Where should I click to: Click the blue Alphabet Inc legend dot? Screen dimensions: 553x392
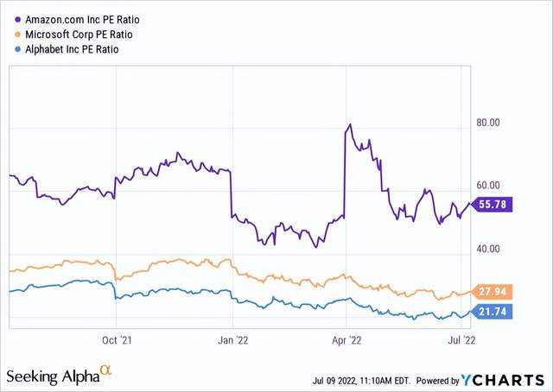coord(18,50)
